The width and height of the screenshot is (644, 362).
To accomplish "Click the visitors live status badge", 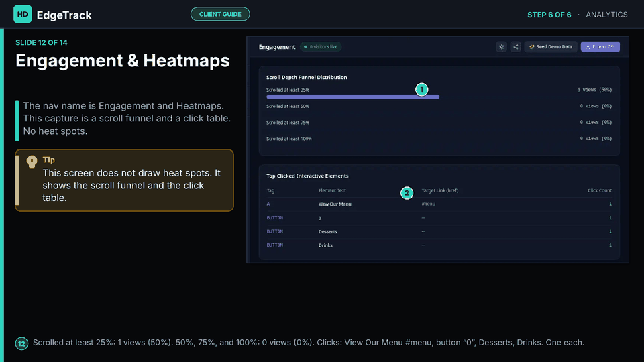I will pos(321,47).
